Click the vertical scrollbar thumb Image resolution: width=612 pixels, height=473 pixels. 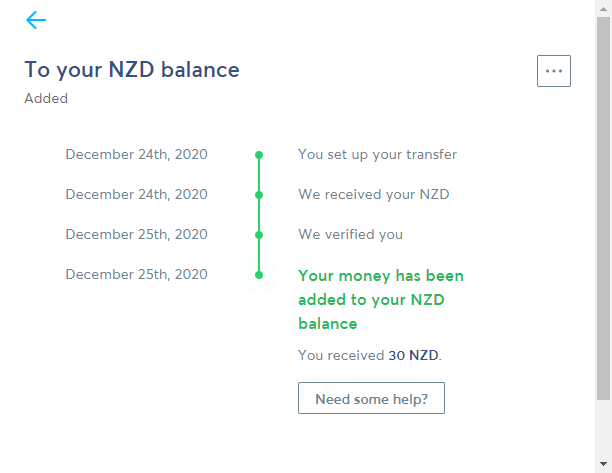603,200
